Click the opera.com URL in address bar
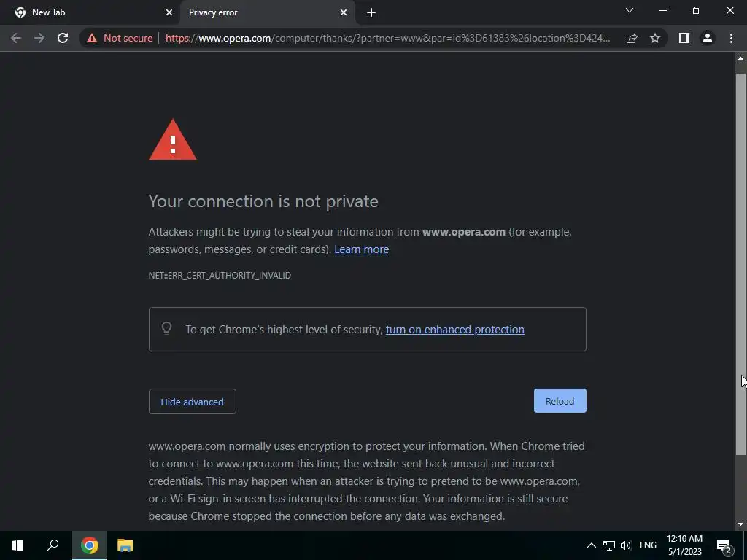The image size is (747, 560). coord(388,38)
